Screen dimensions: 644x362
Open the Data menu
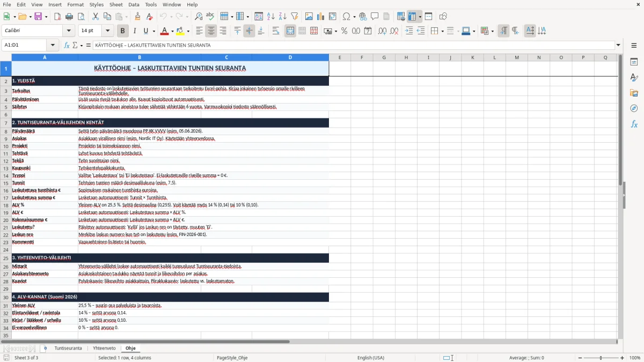[134, 4]
